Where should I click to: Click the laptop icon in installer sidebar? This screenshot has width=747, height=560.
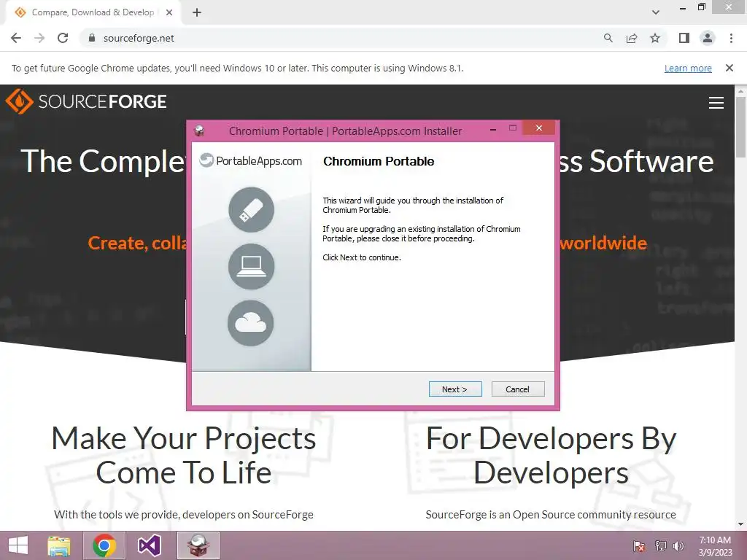[251, 266]
